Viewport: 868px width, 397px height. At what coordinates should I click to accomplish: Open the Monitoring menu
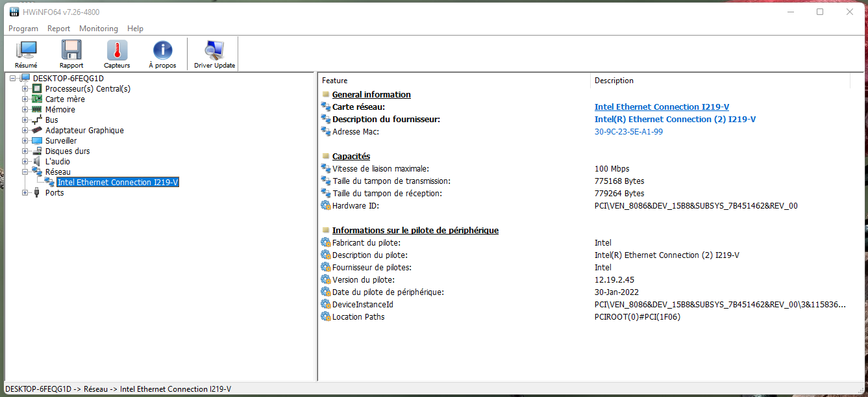coord(99,29)
